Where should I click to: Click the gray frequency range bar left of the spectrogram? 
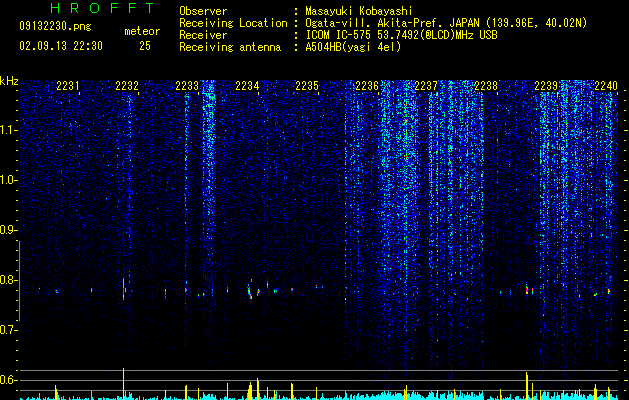pyautogui.click(x=19, y=281)
